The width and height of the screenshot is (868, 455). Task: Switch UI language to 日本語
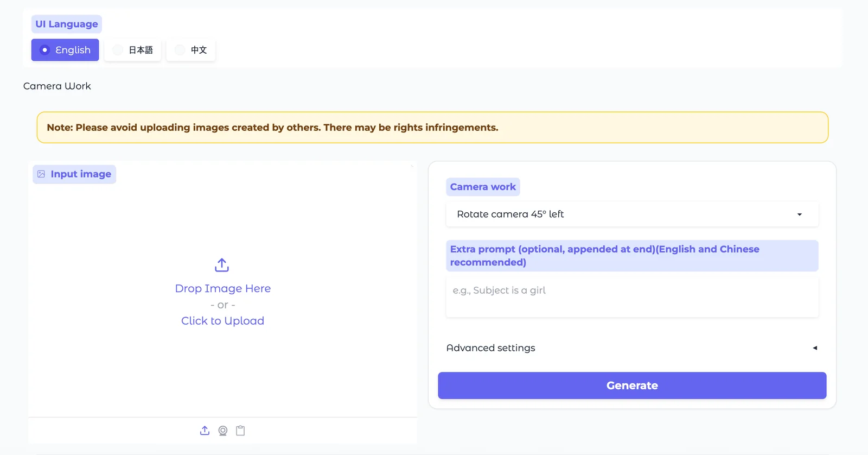click(x=118, y=50)
